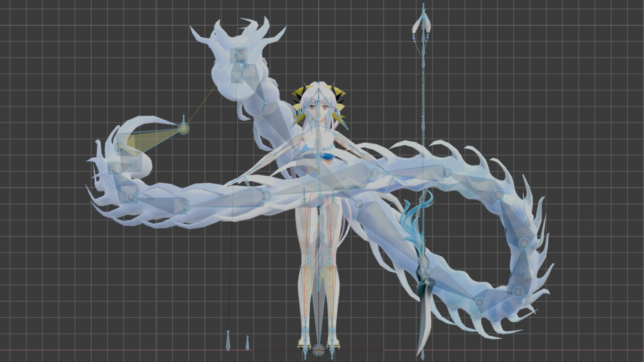The image size is (644, 362).
Task: Select the root bone circle at character's feet
Action: click(318, 350)
